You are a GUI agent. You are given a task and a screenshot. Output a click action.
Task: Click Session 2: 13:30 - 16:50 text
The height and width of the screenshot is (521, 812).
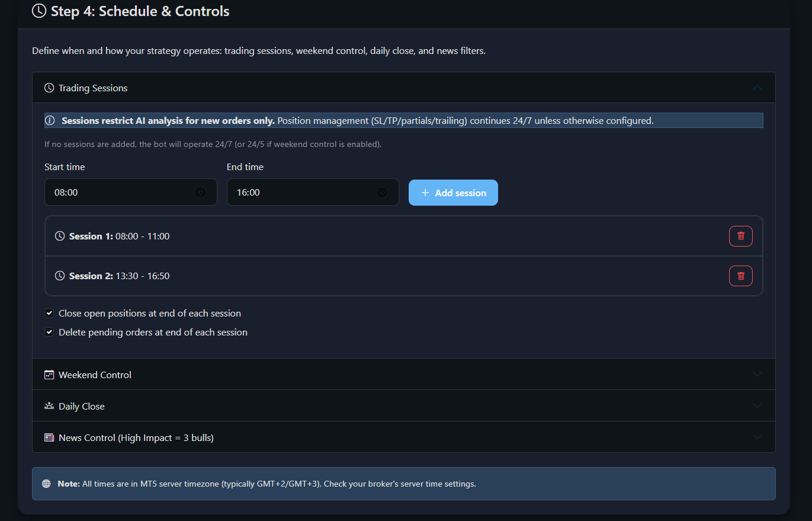point(120,276)
